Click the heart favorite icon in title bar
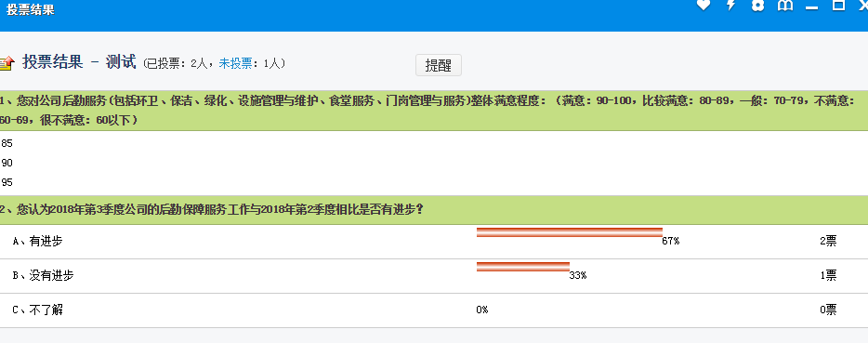The width and height of the screenshot is (868, 343). click(703, 5)
